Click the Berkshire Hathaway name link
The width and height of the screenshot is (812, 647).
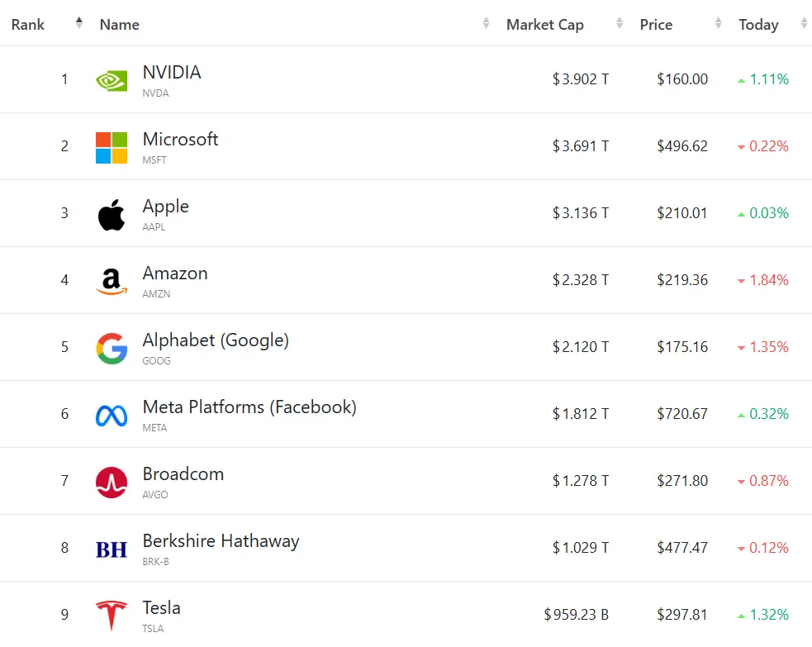click(x=221, y=541)
